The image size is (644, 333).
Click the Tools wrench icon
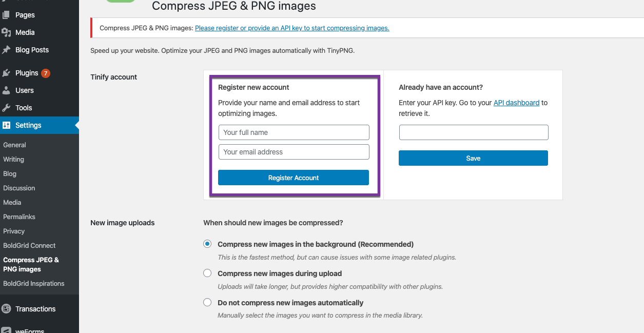click(6, 108)
